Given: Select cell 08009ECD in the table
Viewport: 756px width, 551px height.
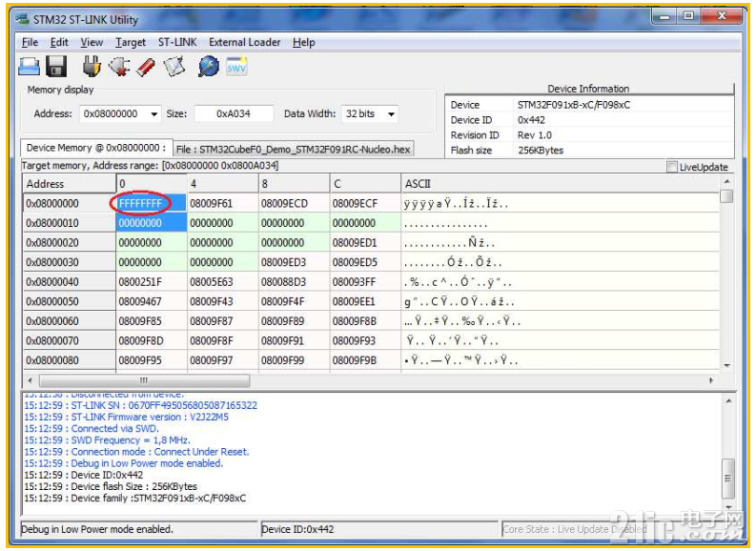Looking at the screenshot, I should click(x=294, y=203).
